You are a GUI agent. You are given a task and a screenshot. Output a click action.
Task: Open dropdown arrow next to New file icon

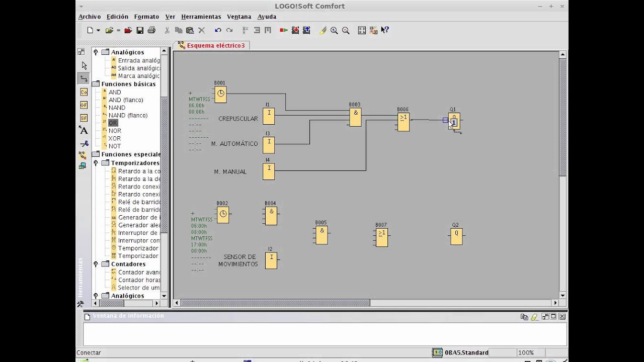click(99, 31)
